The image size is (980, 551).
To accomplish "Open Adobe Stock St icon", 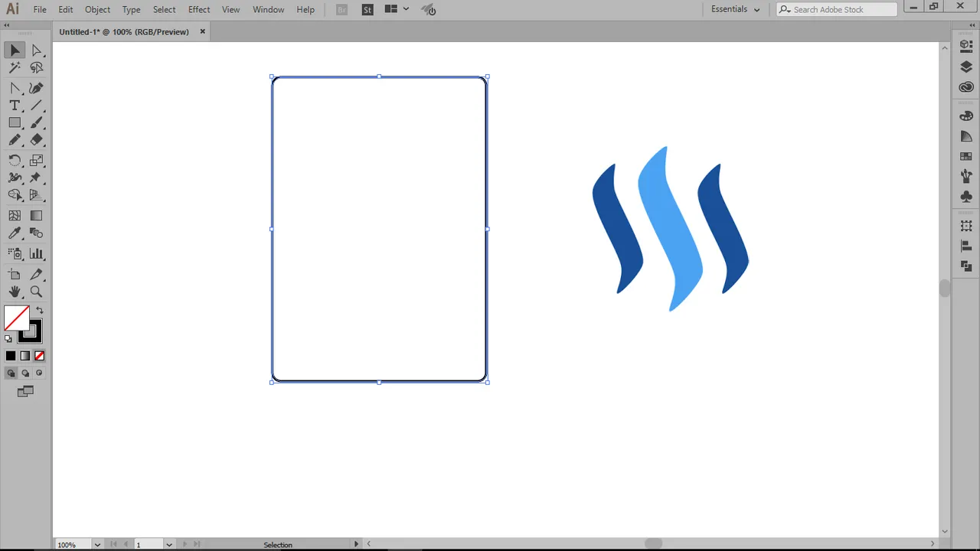I will coord(367,9).
